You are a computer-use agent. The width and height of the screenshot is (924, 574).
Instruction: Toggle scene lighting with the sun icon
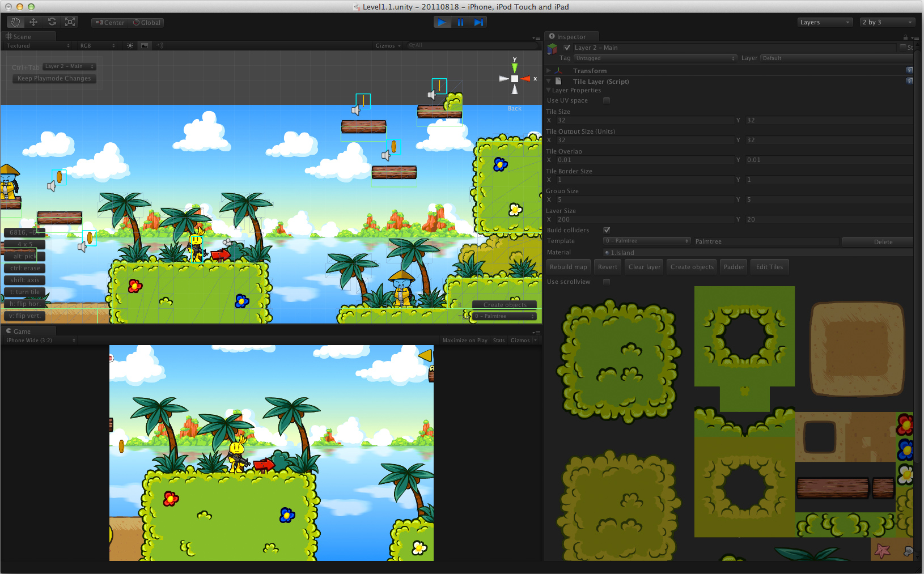(130, 45)
